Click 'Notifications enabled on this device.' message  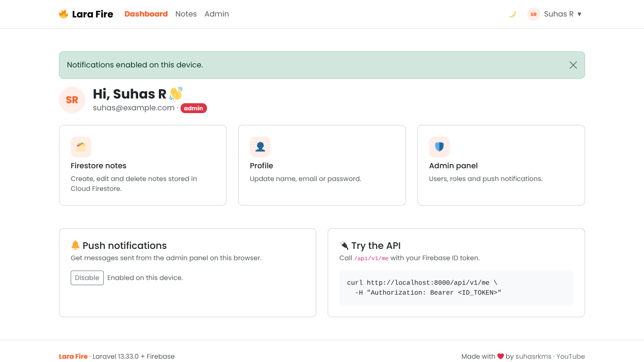[x=135, y=65]
